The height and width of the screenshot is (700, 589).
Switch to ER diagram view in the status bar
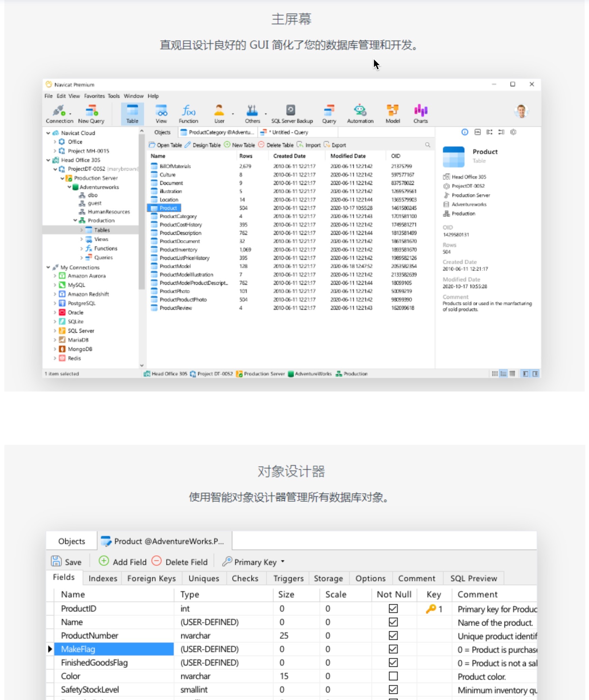[x=512, y=373]
